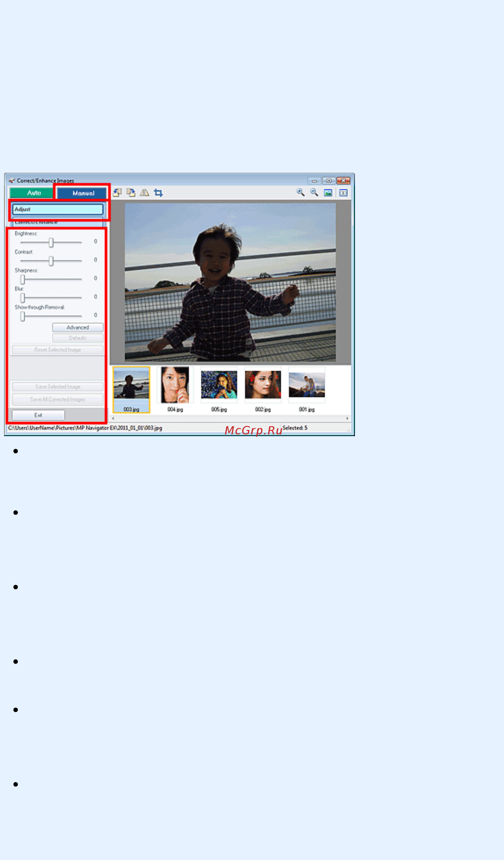Maximize the Correct/Enhance Images window
The height and width of the screenshot is (860, 504).
(x=329, y=181)
